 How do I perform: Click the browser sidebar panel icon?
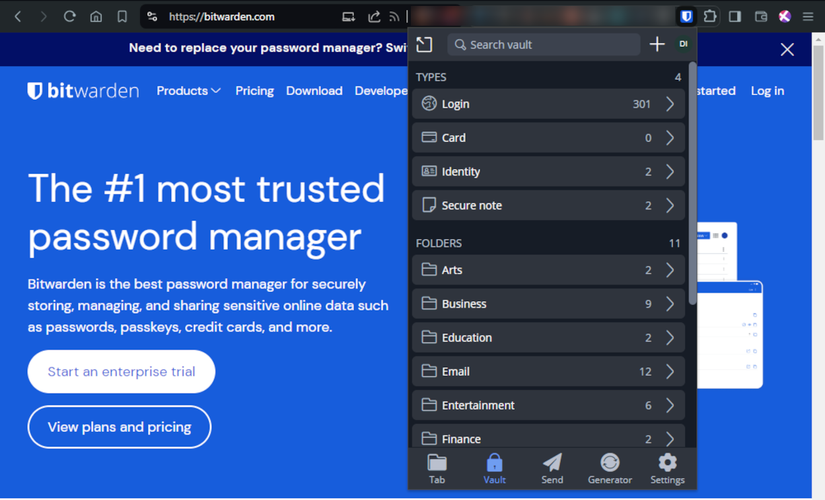(x=735, y=16)
